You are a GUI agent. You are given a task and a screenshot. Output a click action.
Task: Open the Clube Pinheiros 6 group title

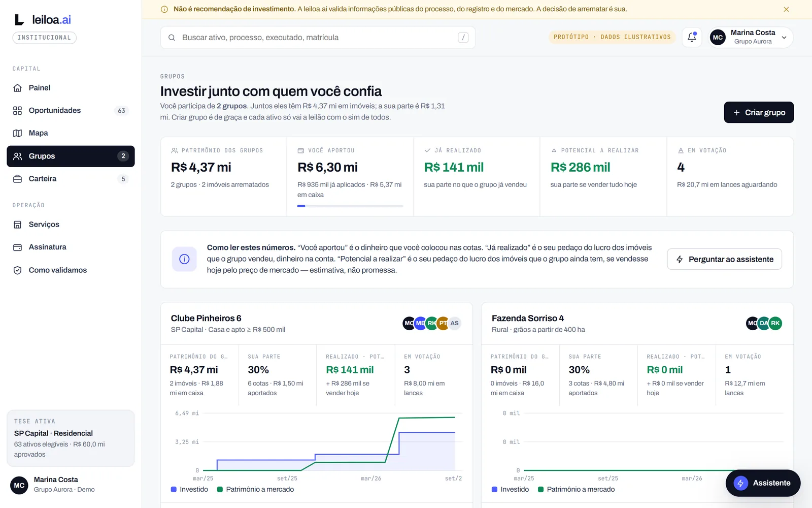(x=206, y=319)
